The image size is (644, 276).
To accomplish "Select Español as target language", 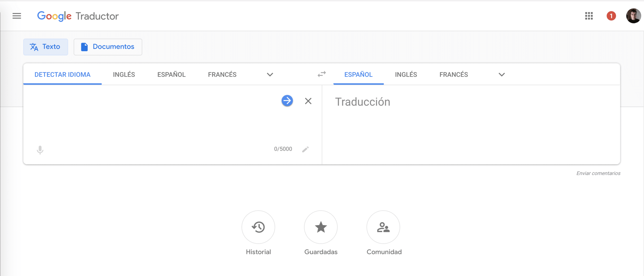I will (358, 74).
